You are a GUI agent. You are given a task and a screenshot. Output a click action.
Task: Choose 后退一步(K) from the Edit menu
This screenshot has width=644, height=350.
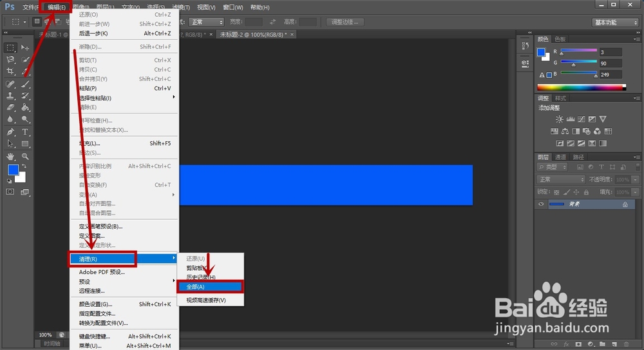coord(124,34)
